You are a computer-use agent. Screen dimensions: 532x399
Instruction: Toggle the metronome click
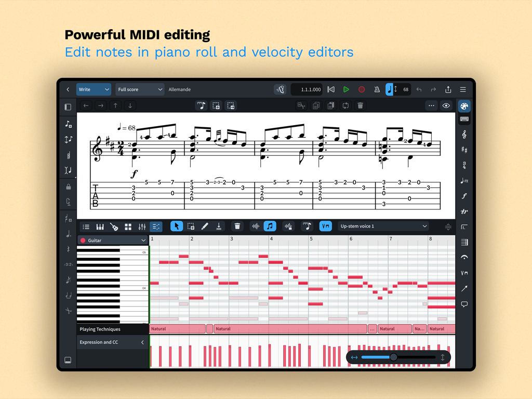pyautogui.click(x=377, y=89)
